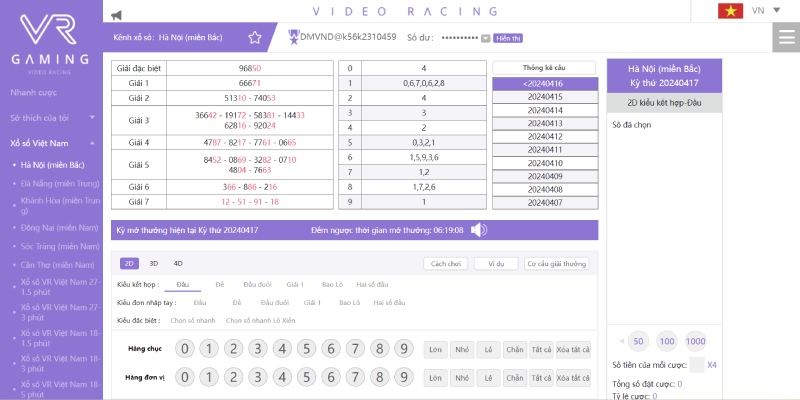The height and width of the screenshot is (400, 800).
Task: Click Chẵn in the Hàng chục row
Action: pyautogui.click(x=514, y=349)
